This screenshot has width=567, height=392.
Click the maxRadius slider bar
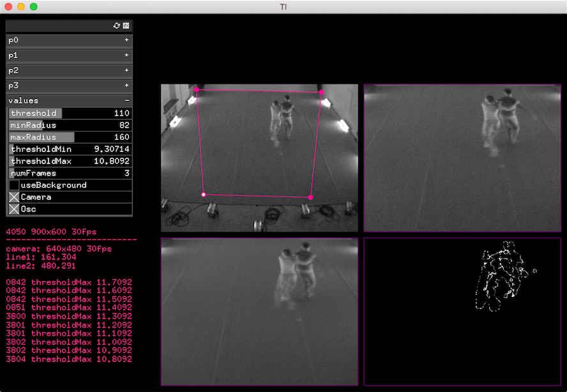[69, 137]
